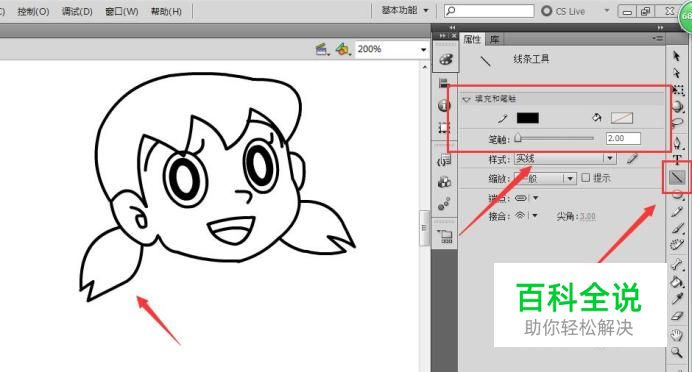The image size is (692, 372).
Task: Switch to the 库 library tab
Action: click(x=495, y=39)
